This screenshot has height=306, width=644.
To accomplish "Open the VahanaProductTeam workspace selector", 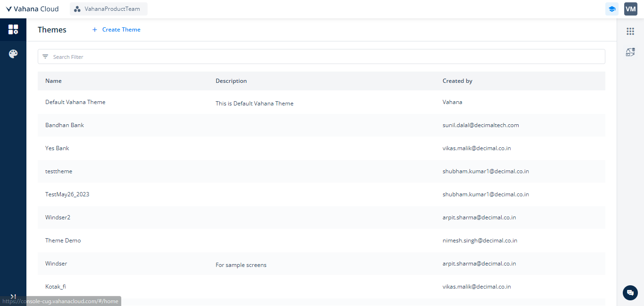I will (108, 9).
